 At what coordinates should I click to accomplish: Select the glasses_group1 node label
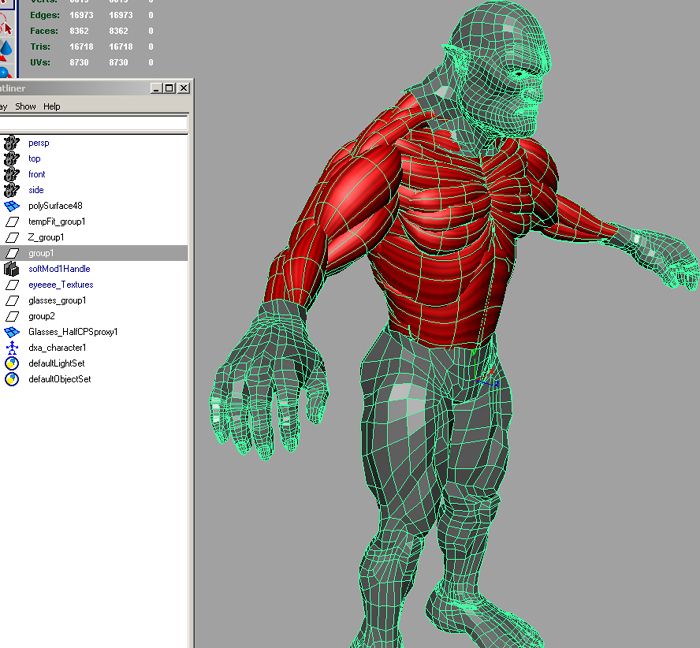click(x=57, y=301)
